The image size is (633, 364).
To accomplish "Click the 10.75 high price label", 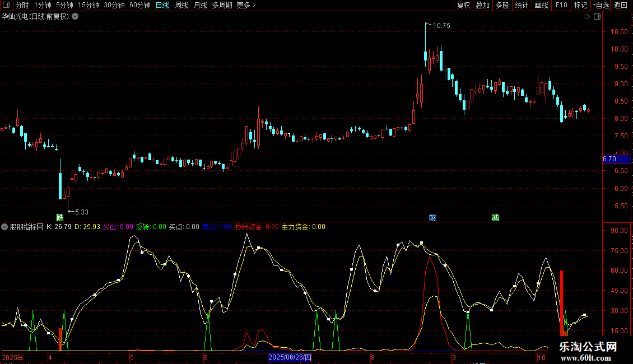I will pyautogui.click(x=441, y=25).
